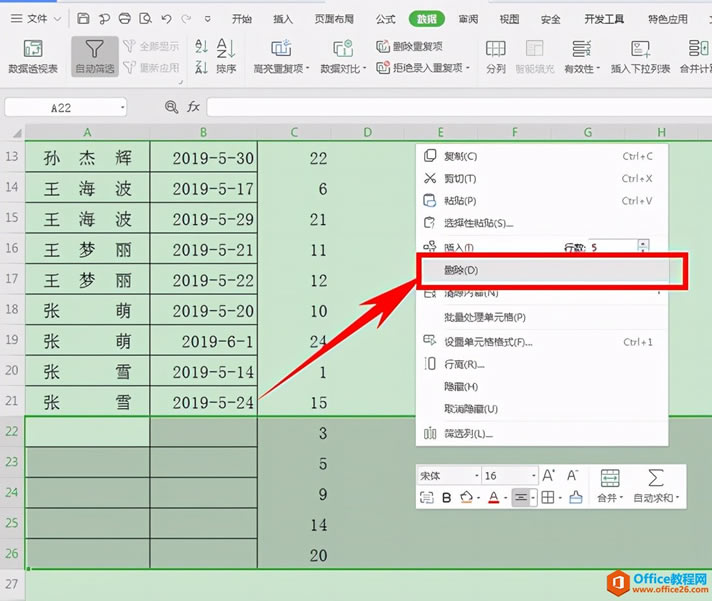712x601 pixels.
Task: Switch to the 审阅 ribbon tab
Action: tap(468, 19)
